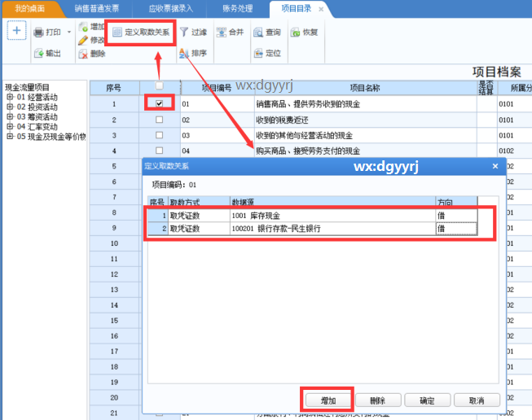
Task: Click the 确定 button in dialog
Action: 426,400
